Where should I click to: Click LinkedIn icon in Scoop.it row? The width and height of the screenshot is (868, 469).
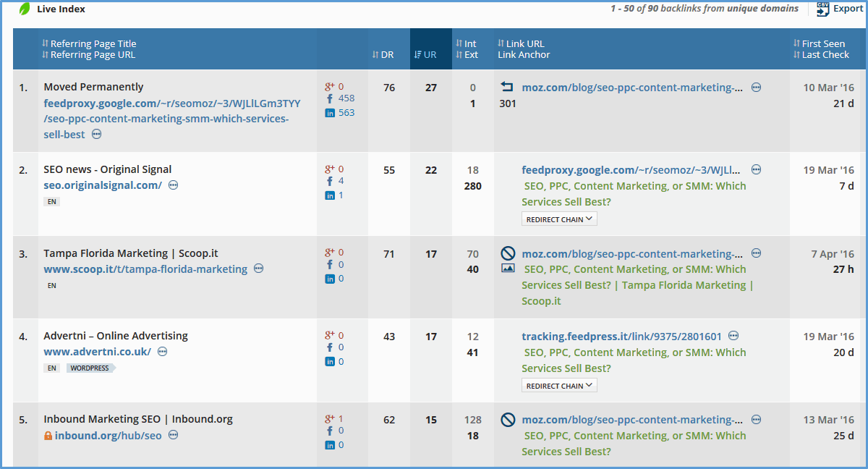[x=330, y=279]
